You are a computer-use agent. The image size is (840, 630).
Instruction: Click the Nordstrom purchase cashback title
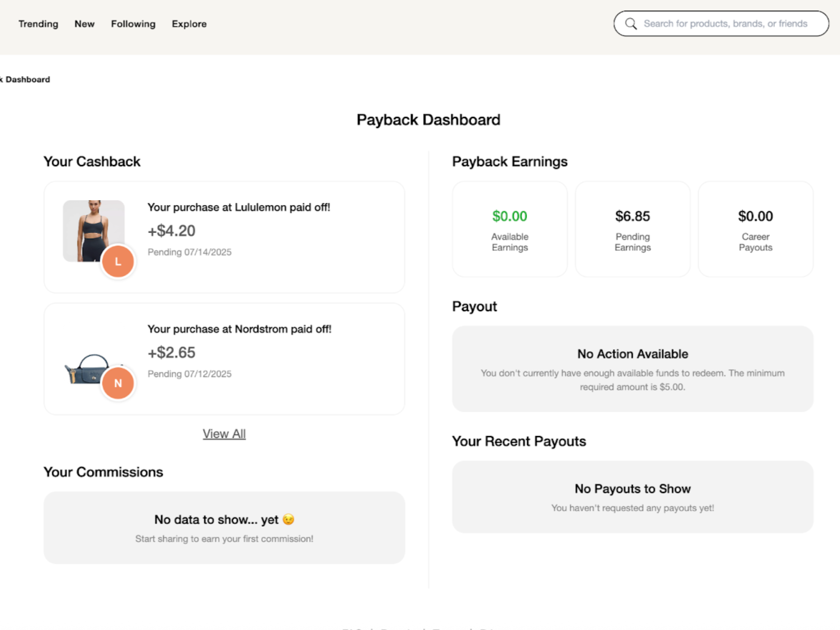tap(239, 329)
